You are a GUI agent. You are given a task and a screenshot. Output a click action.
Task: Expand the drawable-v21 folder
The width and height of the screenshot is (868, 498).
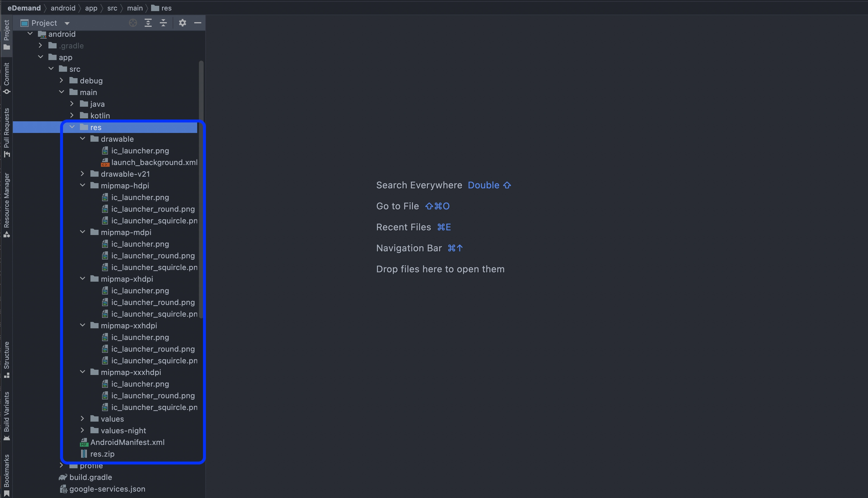pyautogui.click(x=83, y=174)
